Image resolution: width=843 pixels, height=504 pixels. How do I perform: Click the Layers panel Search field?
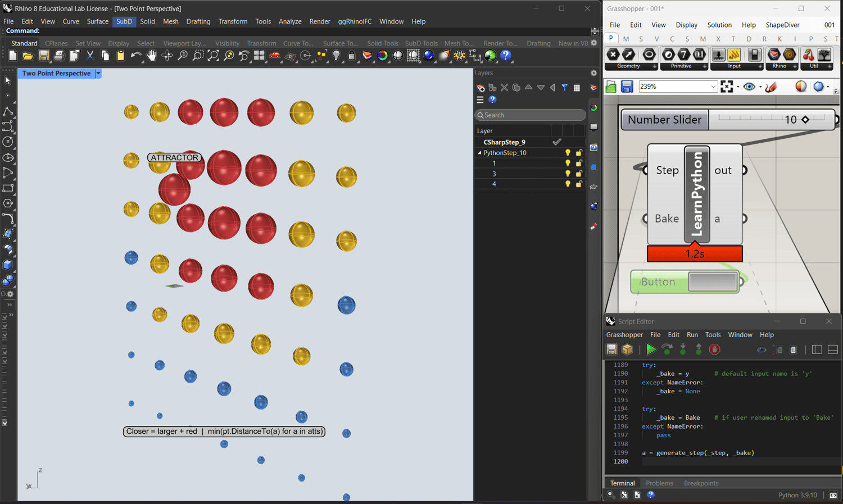[530, 115]
